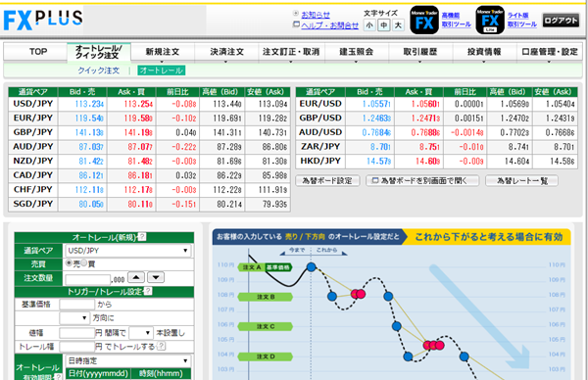Decrease order quantity with down arrow
588x380 pixels.
(x=156, y=278)
